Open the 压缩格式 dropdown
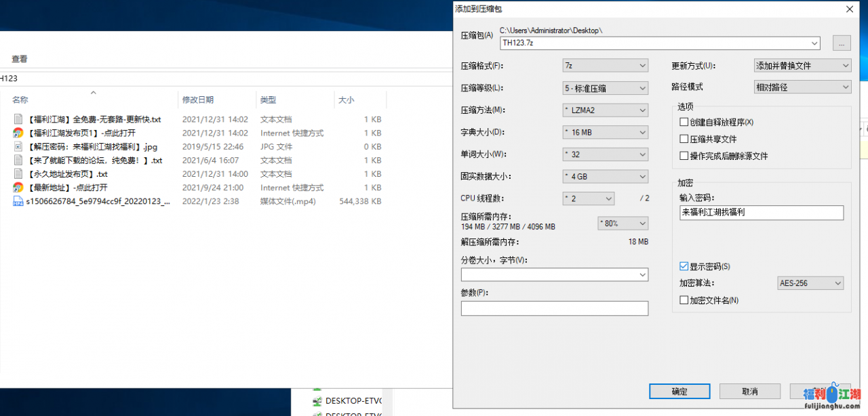 pyautogui.click(x=605, y=66)
